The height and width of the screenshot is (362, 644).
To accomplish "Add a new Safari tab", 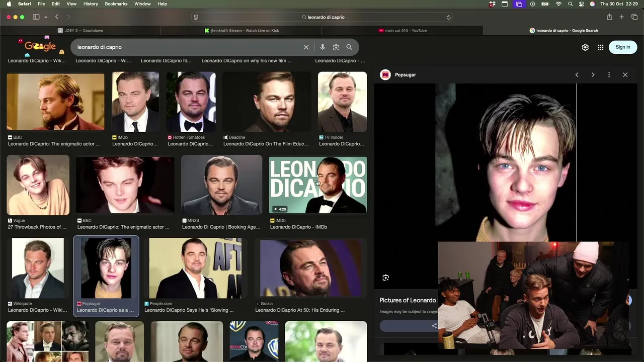I will tap(622, 17).
